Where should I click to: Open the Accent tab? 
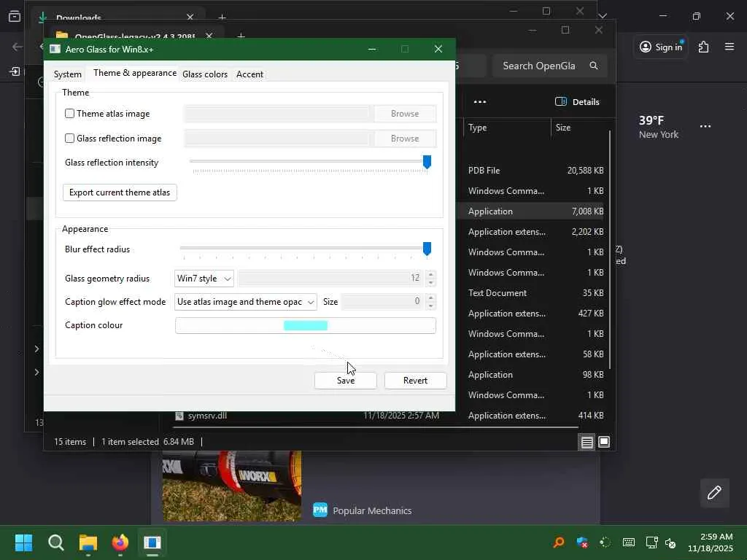249,74
